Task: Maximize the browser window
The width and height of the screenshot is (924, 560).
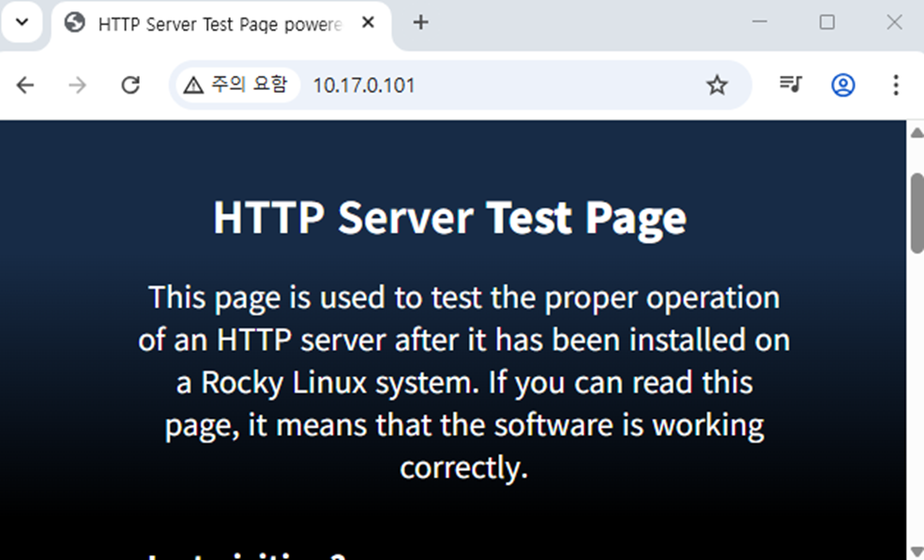Action: point(826,23)
